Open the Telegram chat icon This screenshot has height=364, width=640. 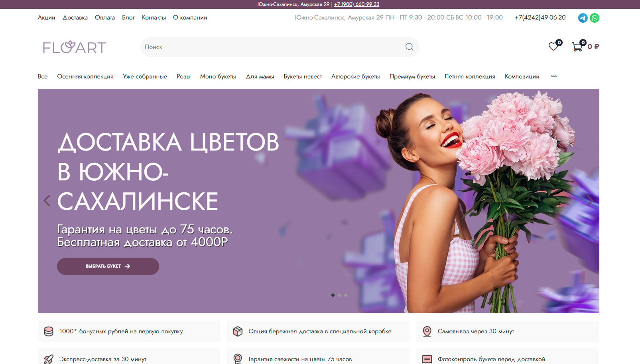coord(583,18)
